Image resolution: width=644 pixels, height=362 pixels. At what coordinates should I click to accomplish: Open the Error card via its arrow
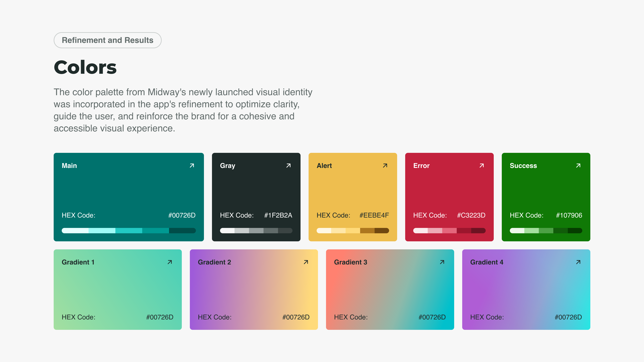(481, 166)
